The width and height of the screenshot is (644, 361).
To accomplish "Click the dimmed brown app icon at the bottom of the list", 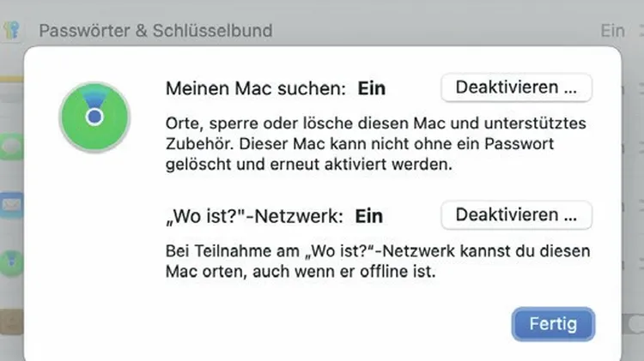I will click(11, 322).
